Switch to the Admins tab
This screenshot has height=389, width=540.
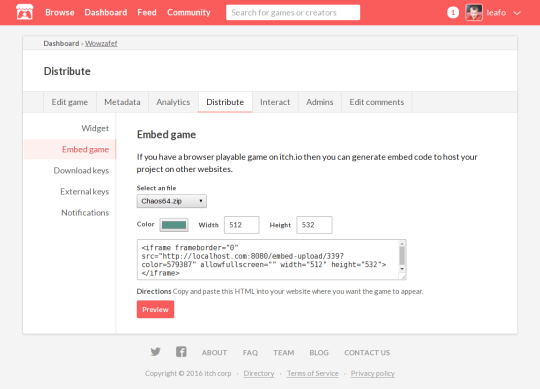320,102
